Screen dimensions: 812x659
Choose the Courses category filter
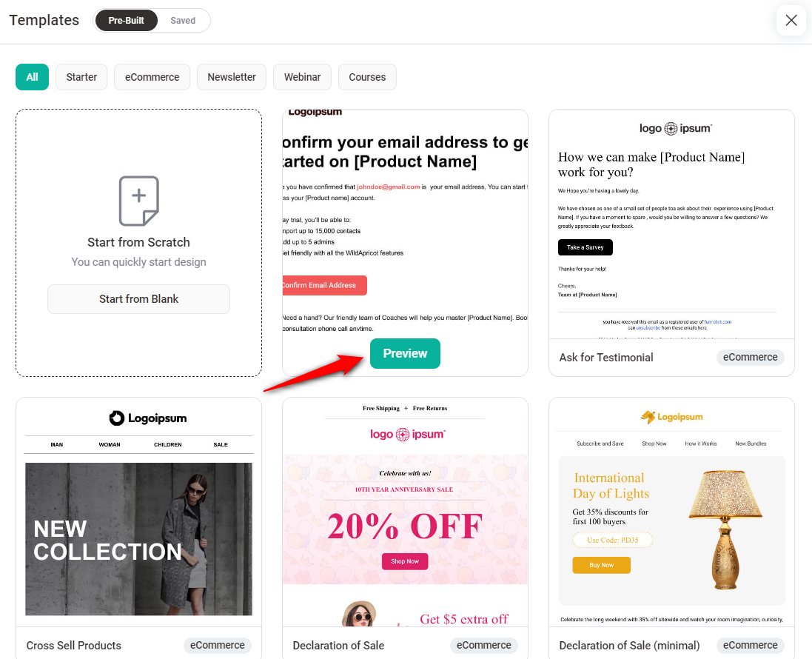(367, 77)
